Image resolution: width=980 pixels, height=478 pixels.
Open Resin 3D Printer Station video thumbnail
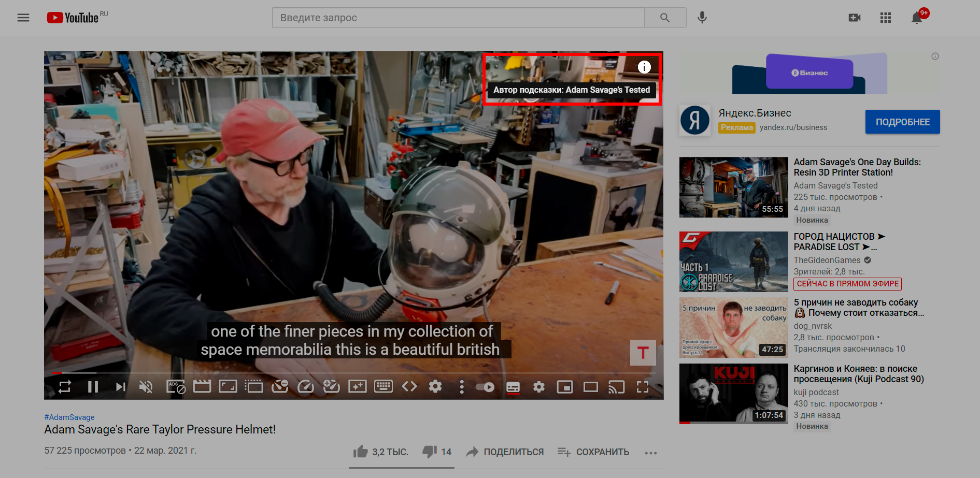pos(734,187)
